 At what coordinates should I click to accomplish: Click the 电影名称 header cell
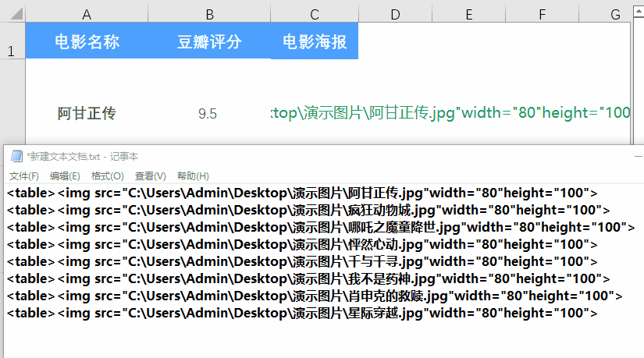(x=87, y=41)
